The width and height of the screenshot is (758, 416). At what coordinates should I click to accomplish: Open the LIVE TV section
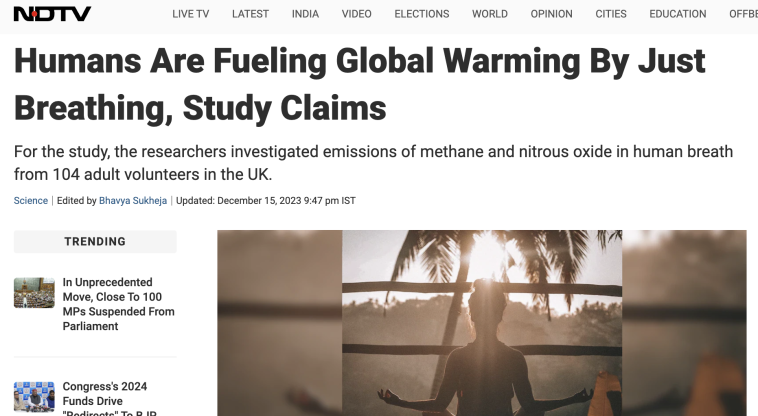point(191,14)
